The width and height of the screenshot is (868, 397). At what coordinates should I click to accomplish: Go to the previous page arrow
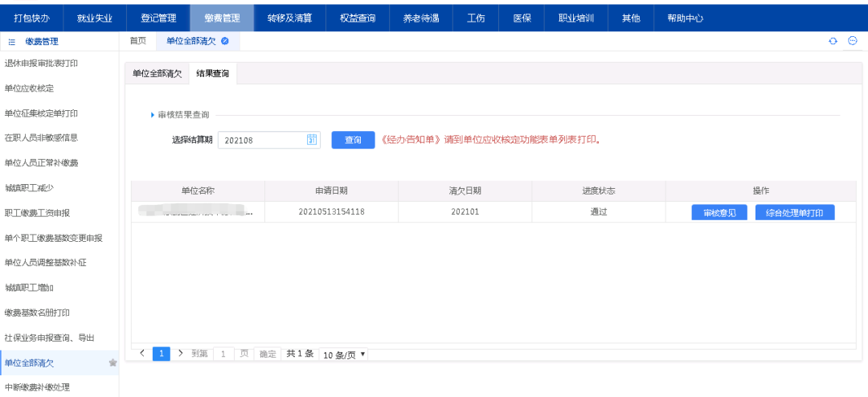[x=142, y=353]
